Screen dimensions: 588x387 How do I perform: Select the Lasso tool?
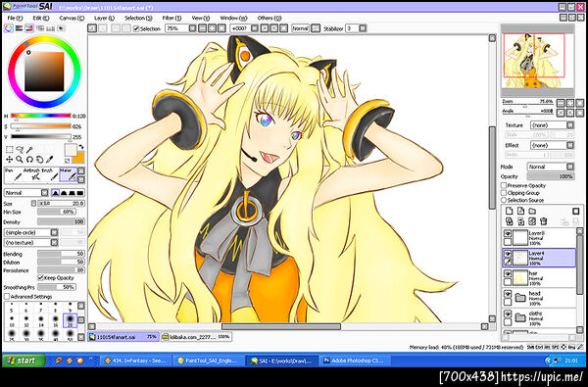[x=20, y=150]
